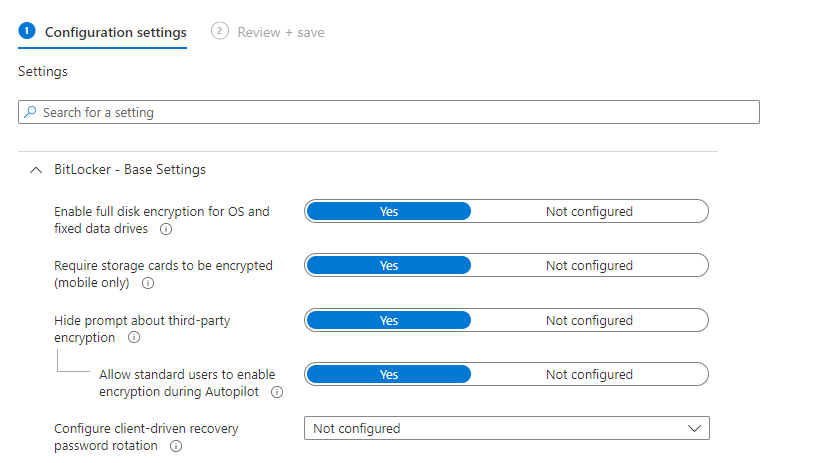Click info icon for full disk encryption
Screen dimensions: 832x463
pyautogui.click(x=166, y=229)
